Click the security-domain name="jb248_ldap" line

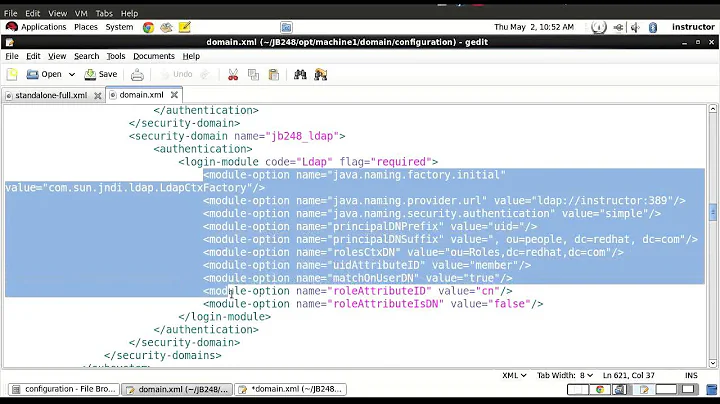click(x=237, y=136)
